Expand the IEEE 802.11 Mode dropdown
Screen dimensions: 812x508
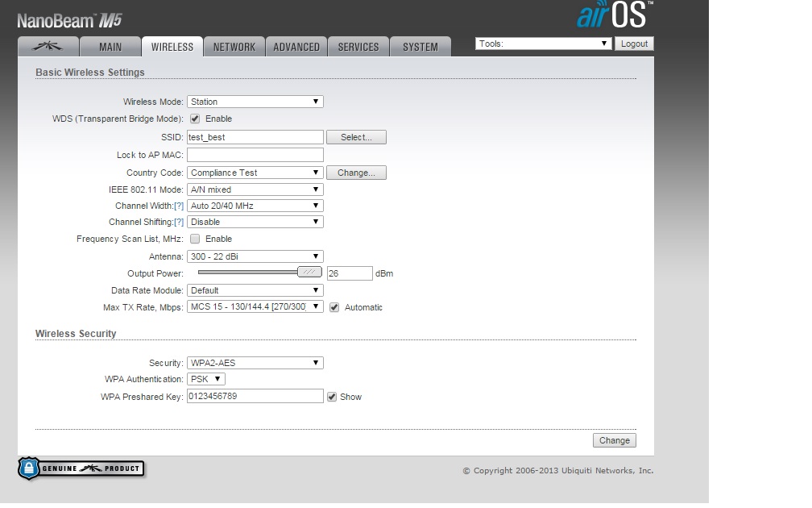coord(255,189)
